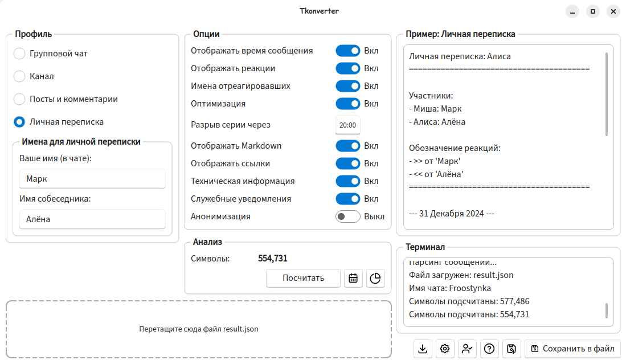
Task: Click the user checkmark icon button
Action: point(467,349)
